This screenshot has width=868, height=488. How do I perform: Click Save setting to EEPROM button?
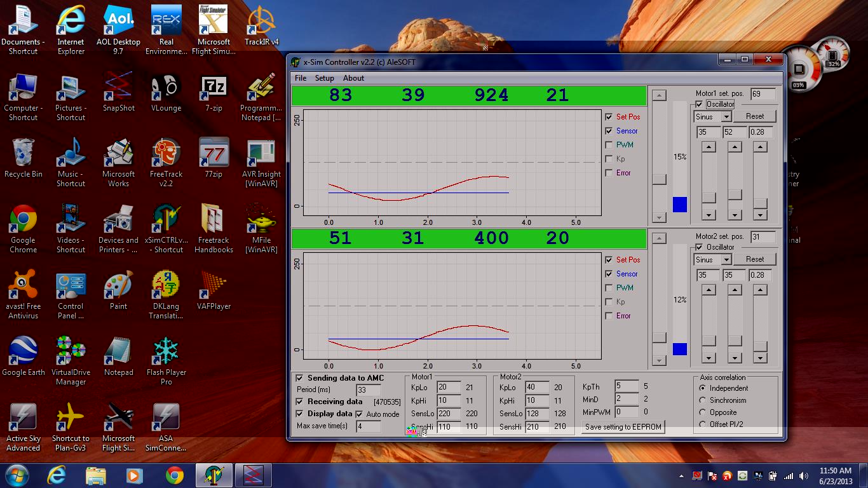(623, 427)
